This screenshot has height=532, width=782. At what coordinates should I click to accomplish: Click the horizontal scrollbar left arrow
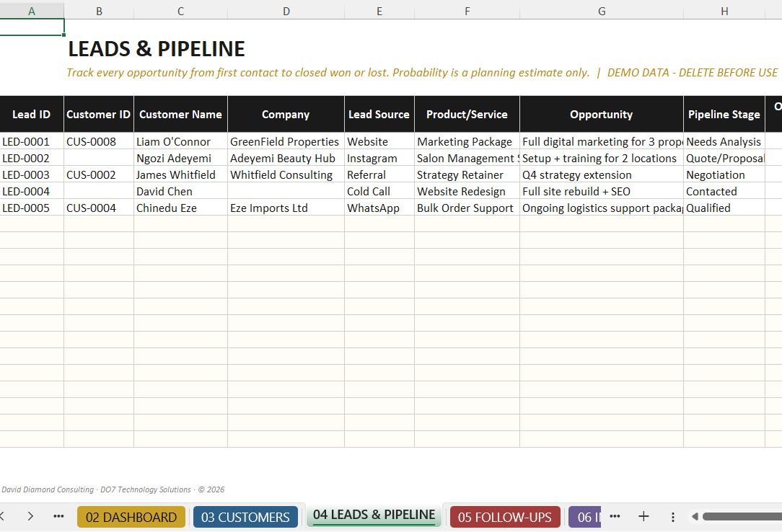(695, 517)
